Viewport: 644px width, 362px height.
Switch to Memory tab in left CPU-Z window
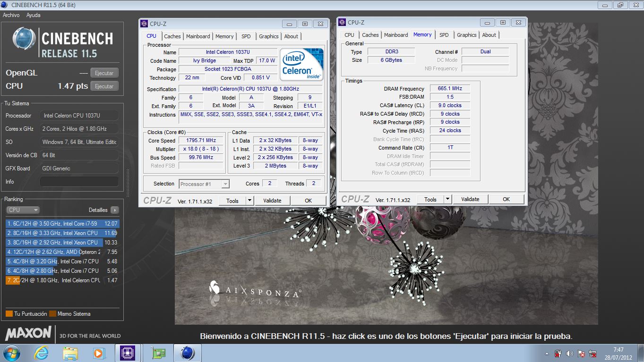[x=224, y=36]
